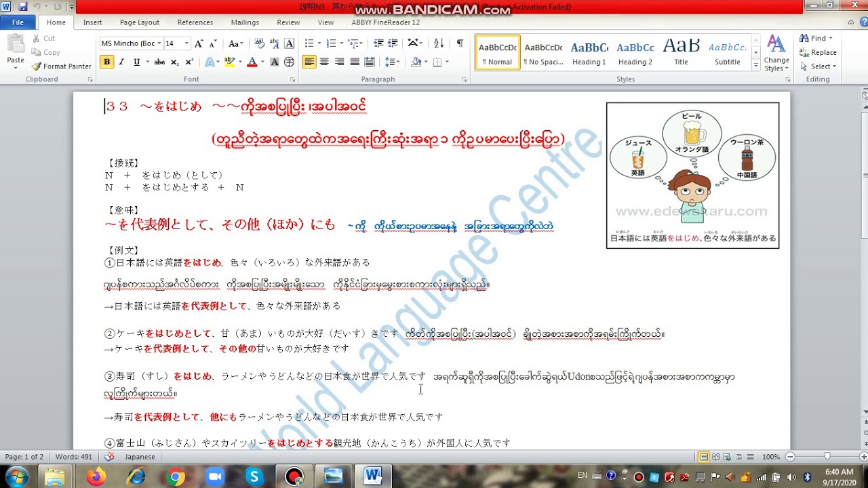Toggle Show/Hide paragraph marks

[460, 43]
